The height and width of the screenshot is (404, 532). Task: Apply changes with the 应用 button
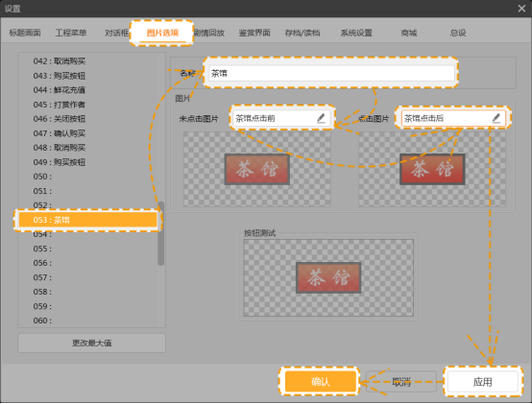click(x=482, y=382)
